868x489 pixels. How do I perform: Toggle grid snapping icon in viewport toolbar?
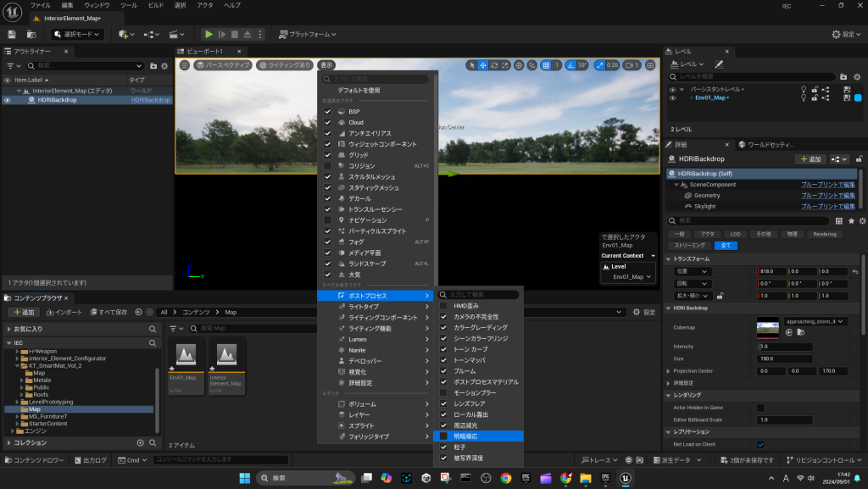coord(547,65)
